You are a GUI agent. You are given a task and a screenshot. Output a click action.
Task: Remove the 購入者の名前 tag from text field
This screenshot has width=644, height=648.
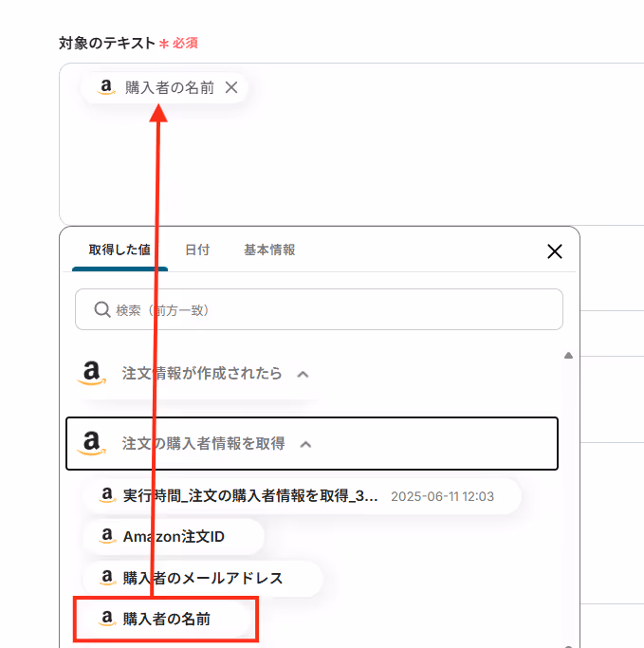point(231,87)
